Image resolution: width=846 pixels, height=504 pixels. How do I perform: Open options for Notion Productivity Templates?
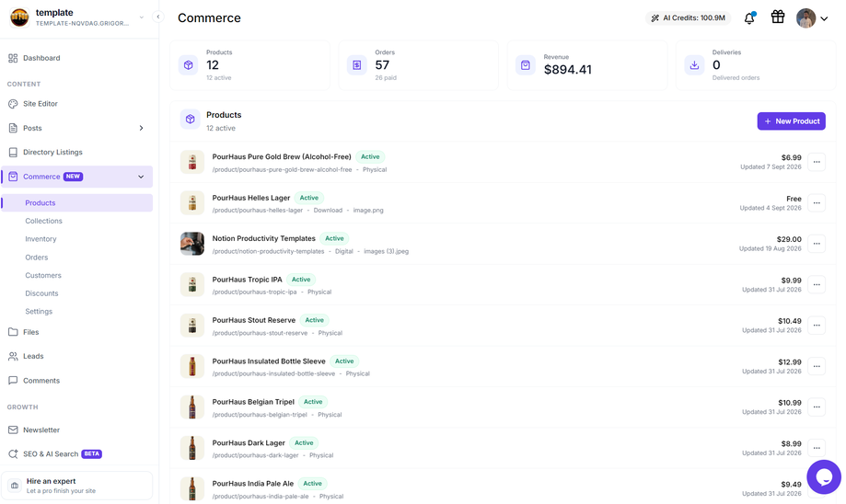tap(817, 244)
